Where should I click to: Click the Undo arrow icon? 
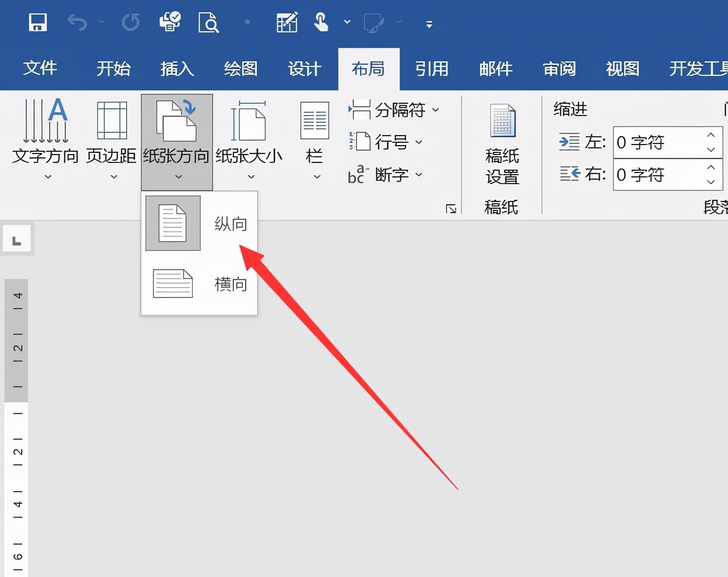[x=77, y=23]
